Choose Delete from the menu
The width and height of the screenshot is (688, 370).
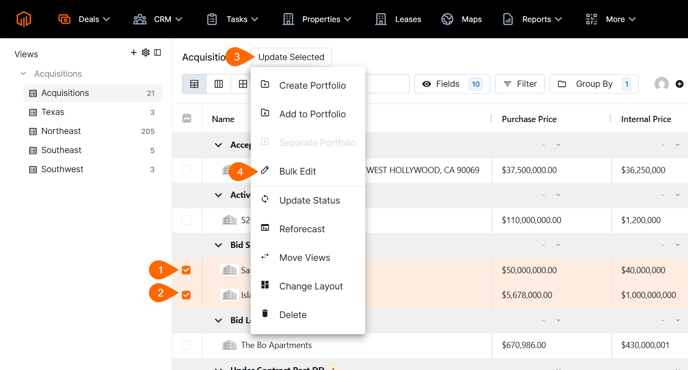[308, 315]
